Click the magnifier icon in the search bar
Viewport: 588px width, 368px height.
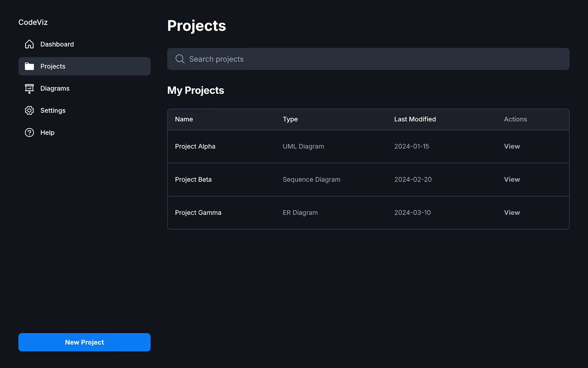(180, 59)
